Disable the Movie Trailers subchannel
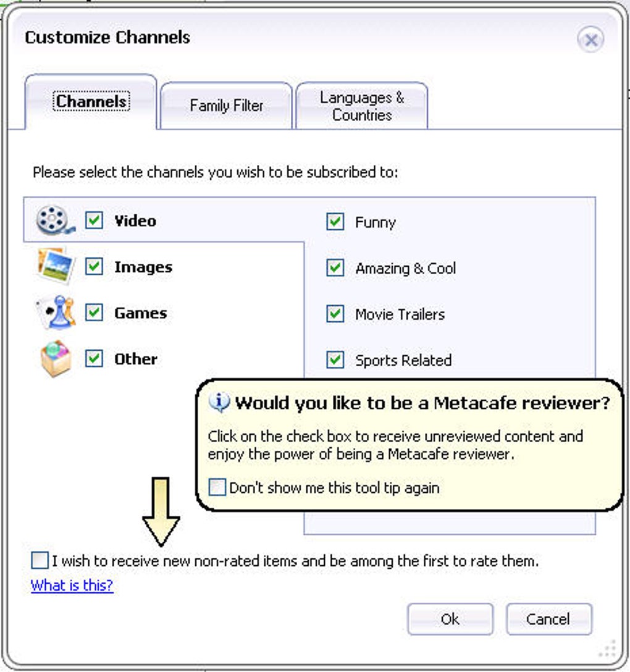 click(x=335, y=314)
